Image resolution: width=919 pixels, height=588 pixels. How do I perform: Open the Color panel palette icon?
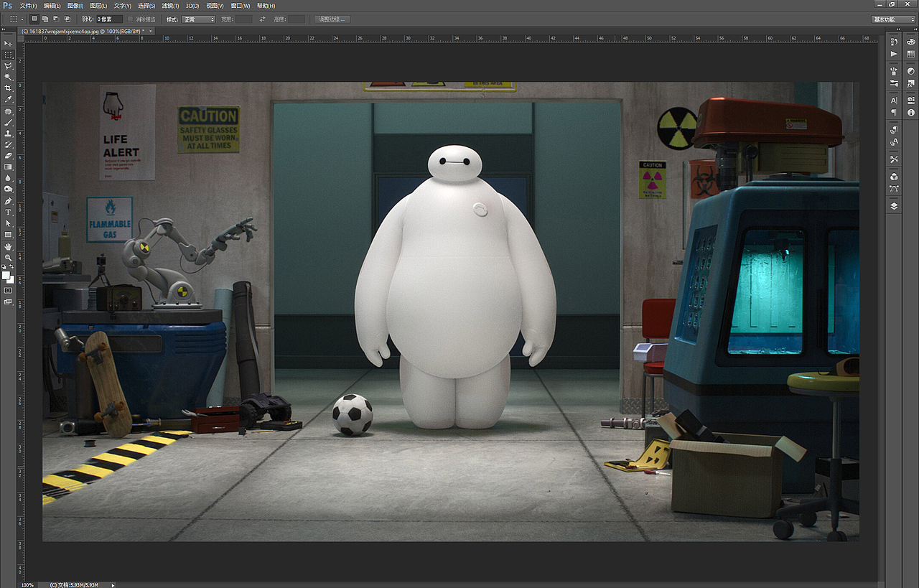click(x=911, y=42)
